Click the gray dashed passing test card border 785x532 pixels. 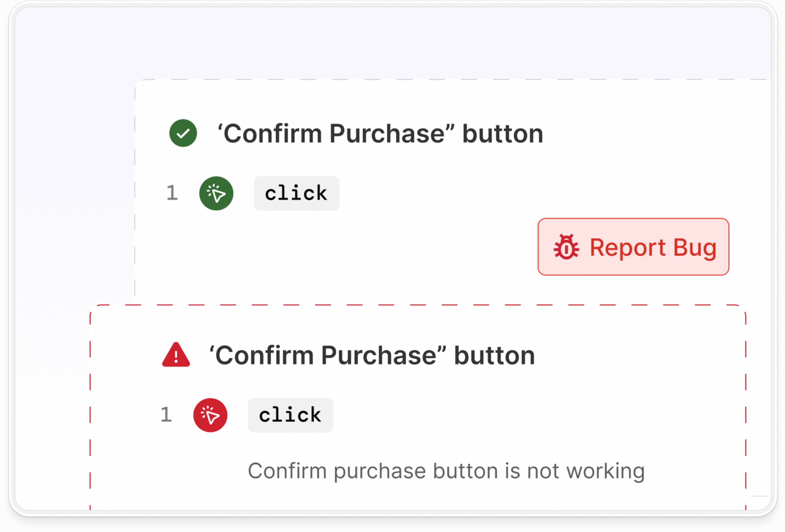(x=451, y=79)
